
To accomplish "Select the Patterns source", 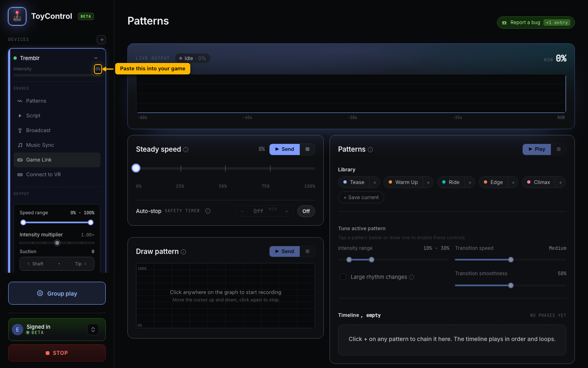I will [57, 101].
